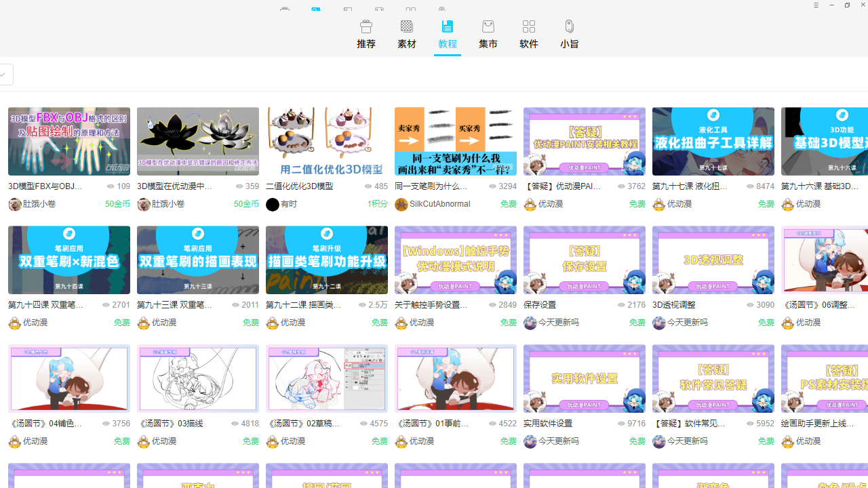Open the 软件 software squares icon
The height and width of the screenshot is (488, 868).
[528, 26]
